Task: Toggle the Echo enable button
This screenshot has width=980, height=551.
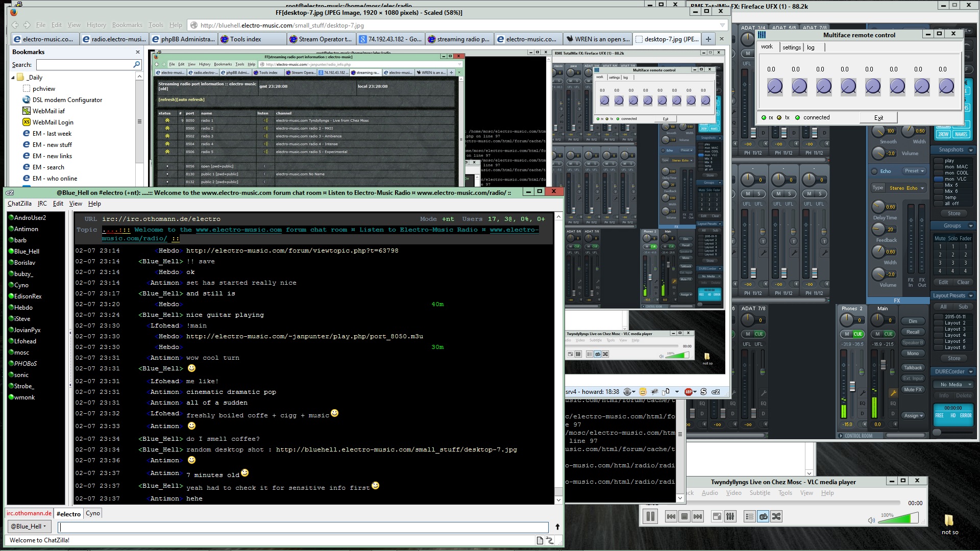Action: pos(874,171)
